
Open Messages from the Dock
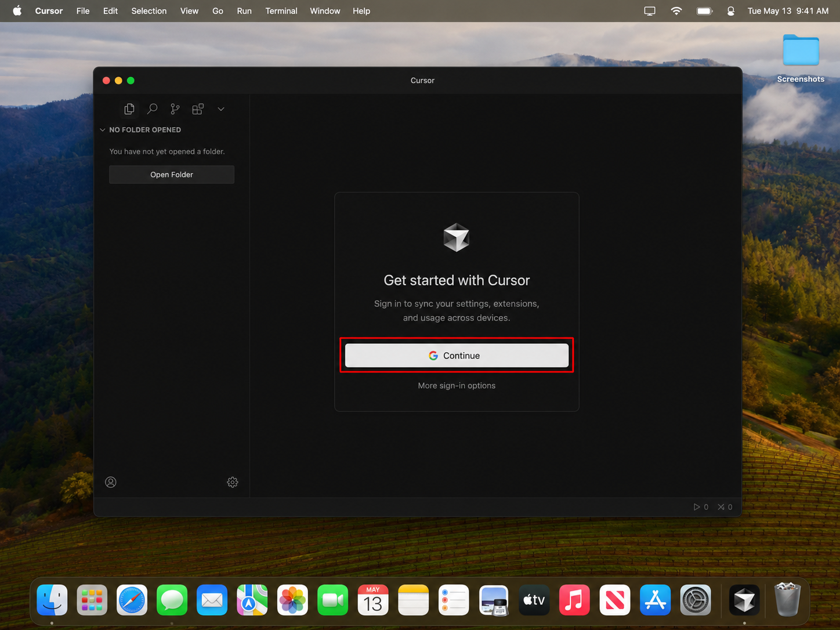172,600
